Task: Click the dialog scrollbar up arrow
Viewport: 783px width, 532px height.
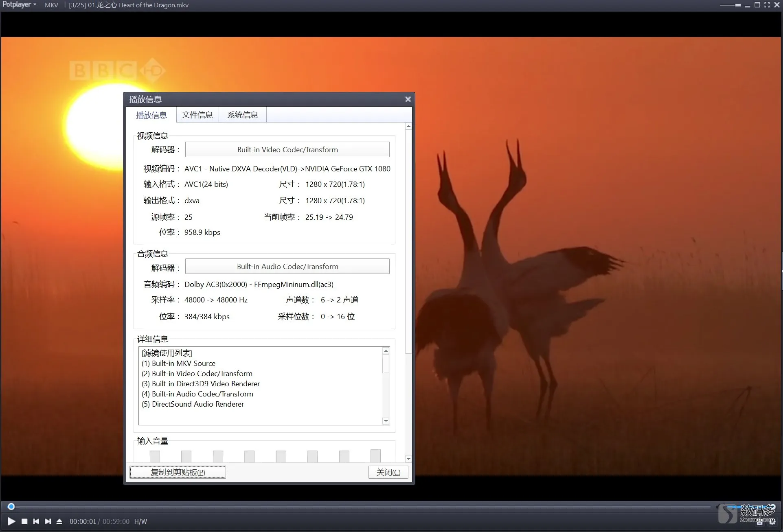Action: (x=409, y=126)
